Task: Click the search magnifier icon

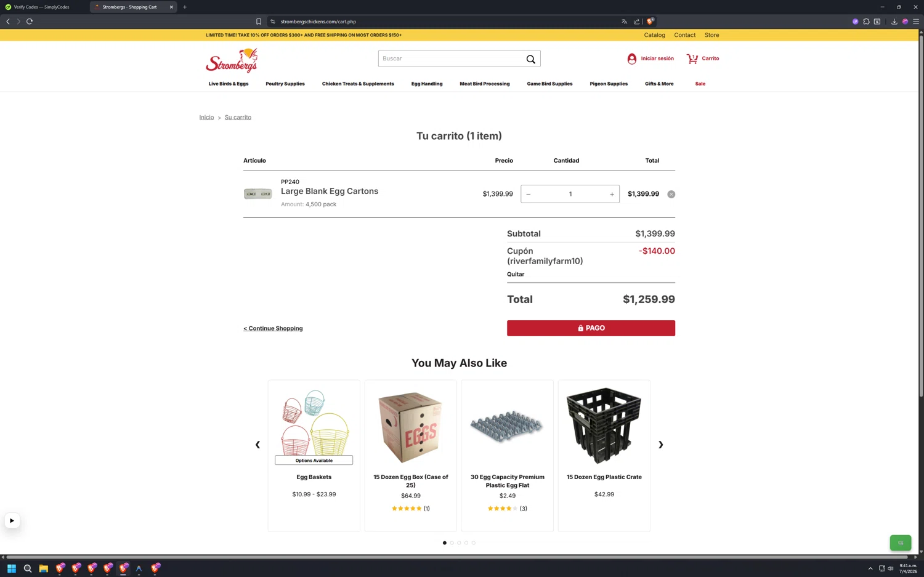Action: click(530, 59)
